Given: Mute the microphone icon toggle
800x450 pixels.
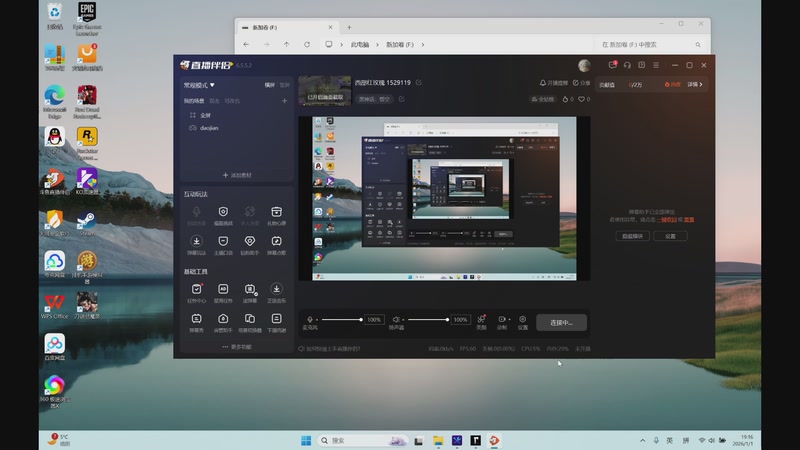Looking at the screenshot, I should click(x=310, y=319).
